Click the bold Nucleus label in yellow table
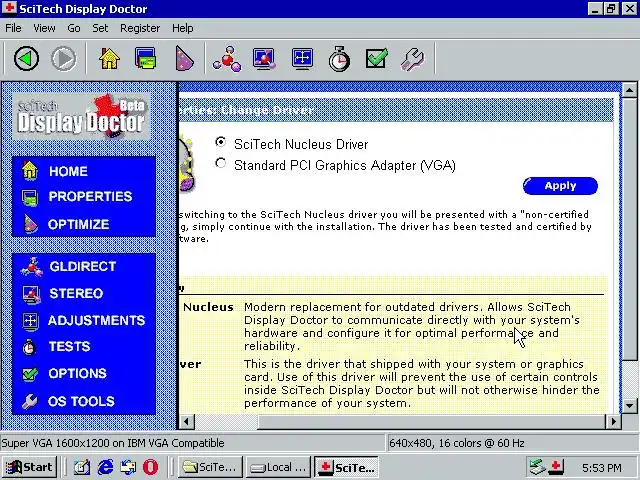The height and width of the screenshot is (480, 640). [208, 307]
